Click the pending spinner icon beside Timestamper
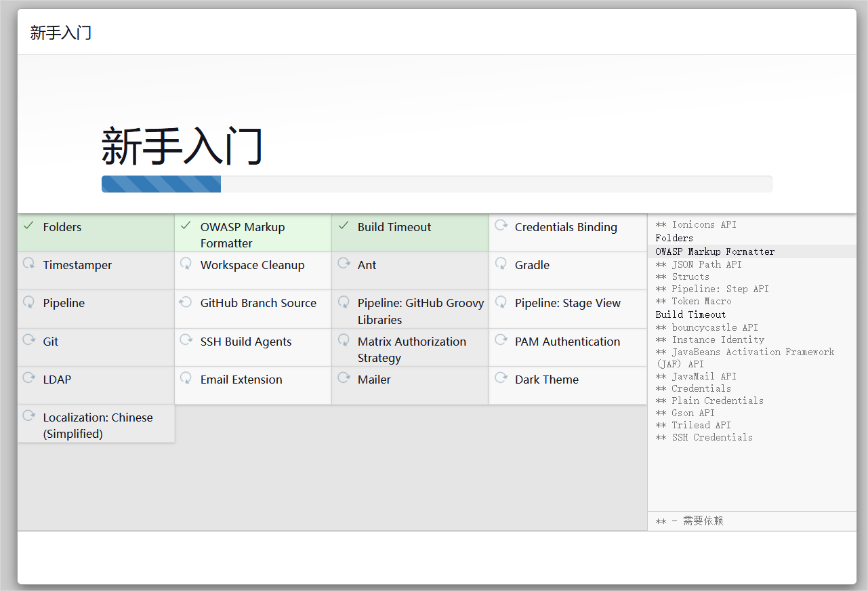Image resolution: width=868 pixels, height=591 pixels. coord(29,264)
